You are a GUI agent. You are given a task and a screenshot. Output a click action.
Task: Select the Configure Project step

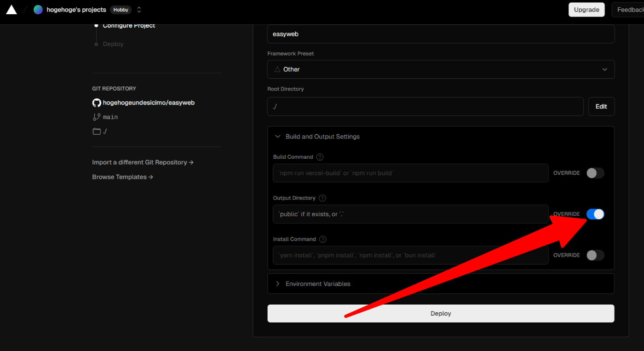point(129,26)
